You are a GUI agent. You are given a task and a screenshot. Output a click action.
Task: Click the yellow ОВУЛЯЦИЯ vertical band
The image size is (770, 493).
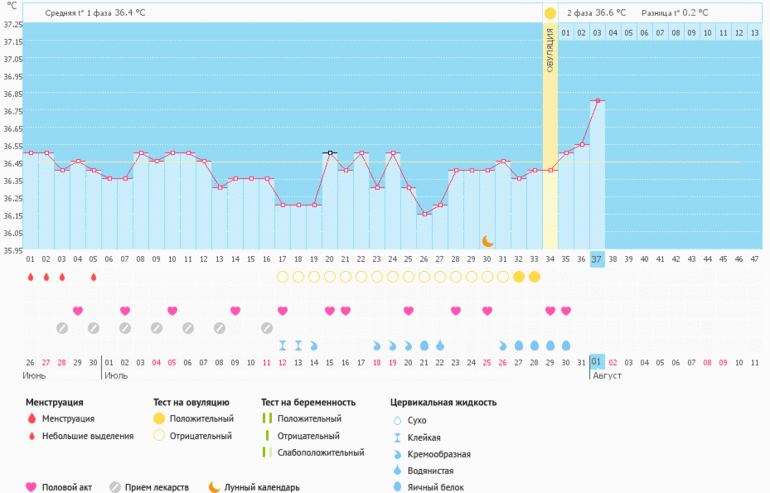[550, 130]
